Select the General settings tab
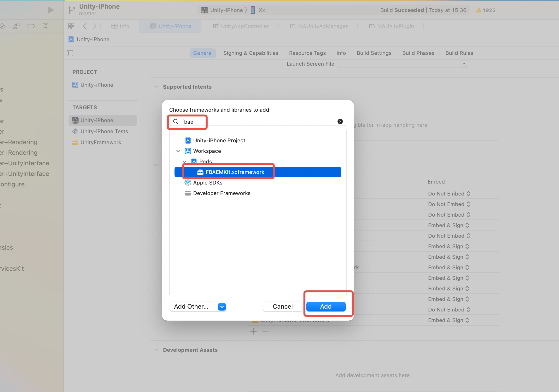The image size is (559, 392). tap(203, 53)
